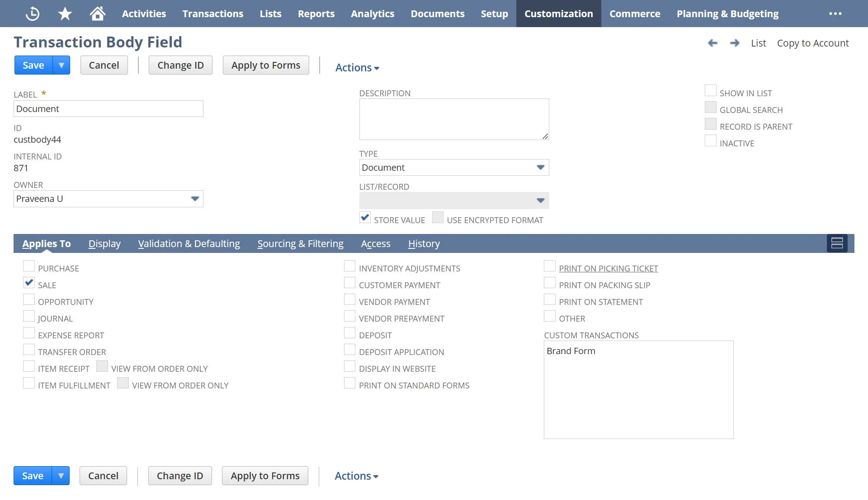Viewport: 868px width, 500px height.
Task: Click into the Description text area
Action: pyautogui.click(x=454, y=119)
